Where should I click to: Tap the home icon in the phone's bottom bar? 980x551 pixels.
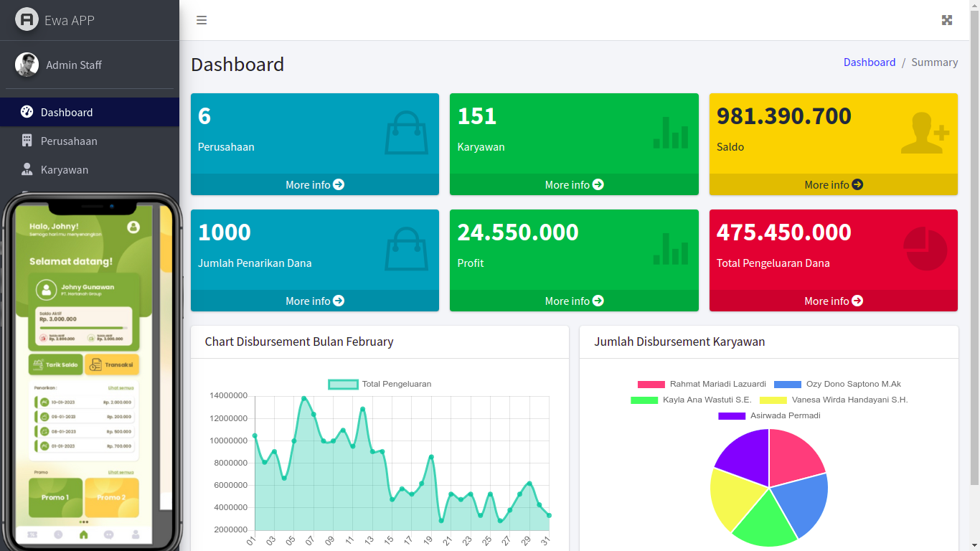[x=84, y=534]
